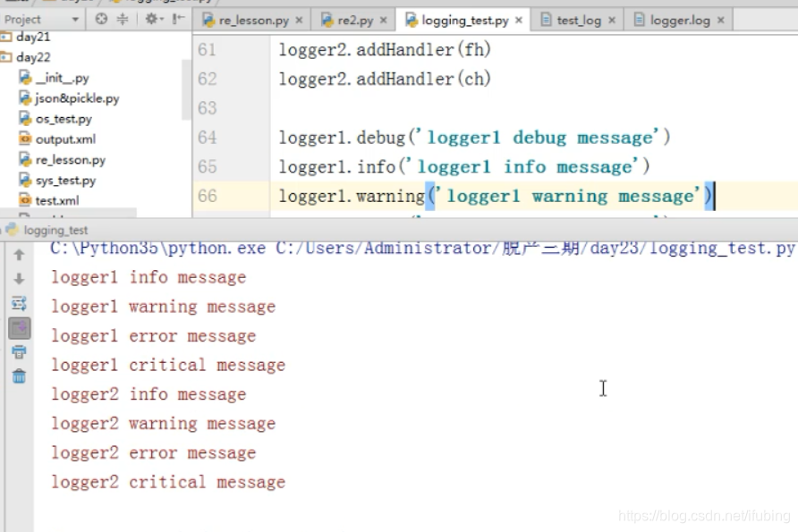Close the re_lesson.py tab
Viewport: 798px width, 532px height.
299,21
